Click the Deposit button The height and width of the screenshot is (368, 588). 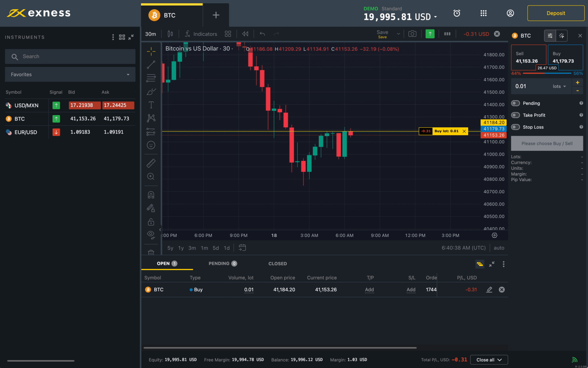pos(556,13)
